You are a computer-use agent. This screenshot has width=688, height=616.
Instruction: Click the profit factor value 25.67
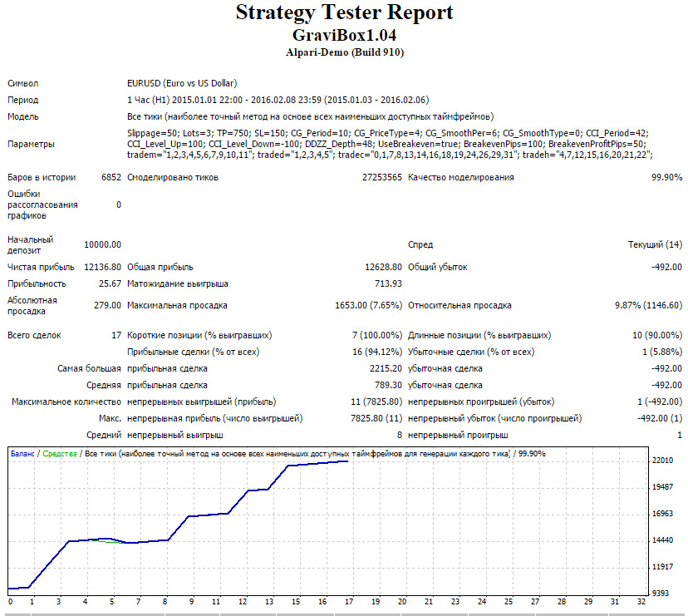[x=110, y=283]
